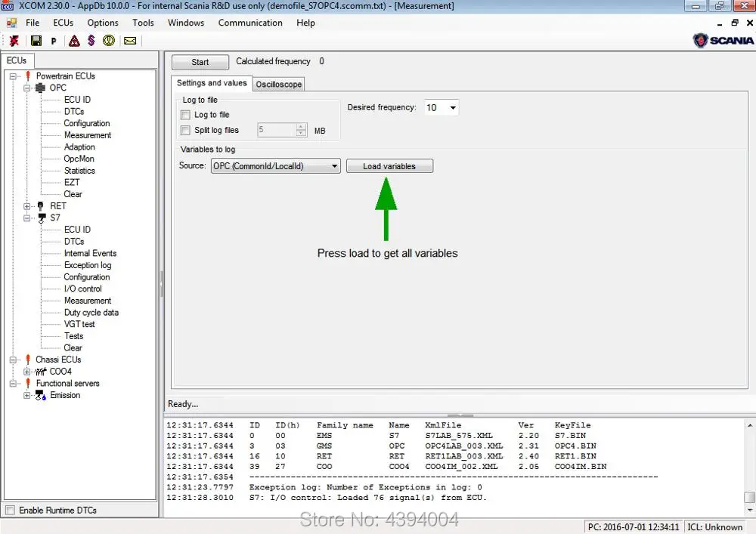Click the red disconnect icon in toolbar
Viewport: 756px width, 534px height.
(x=14, y=41)
